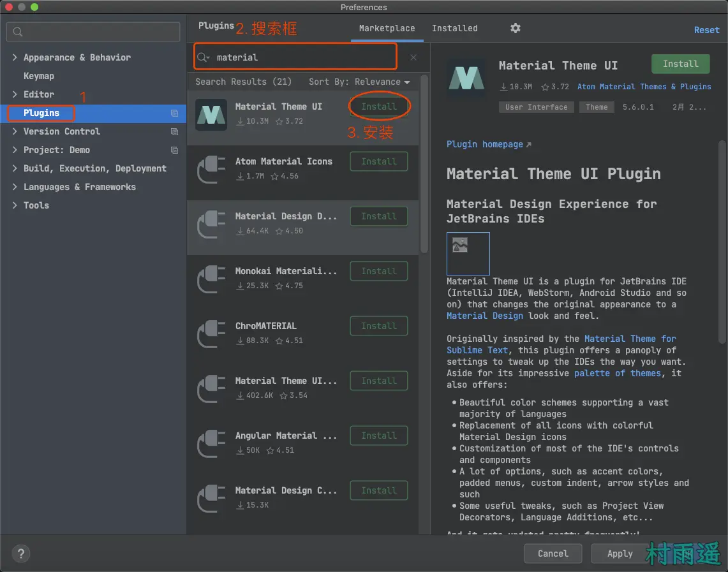Click the plugins settings gear icon

(x=516, y=28)
